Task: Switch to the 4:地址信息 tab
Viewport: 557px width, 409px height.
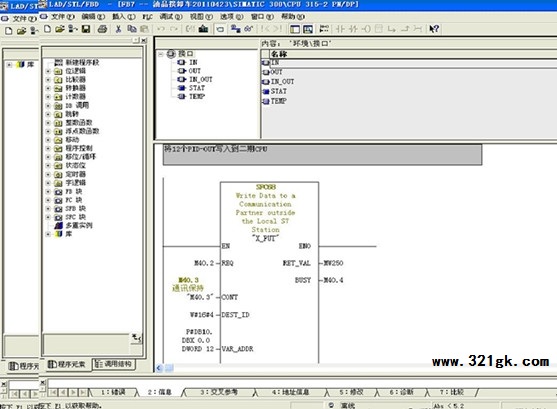Action: 290,392
